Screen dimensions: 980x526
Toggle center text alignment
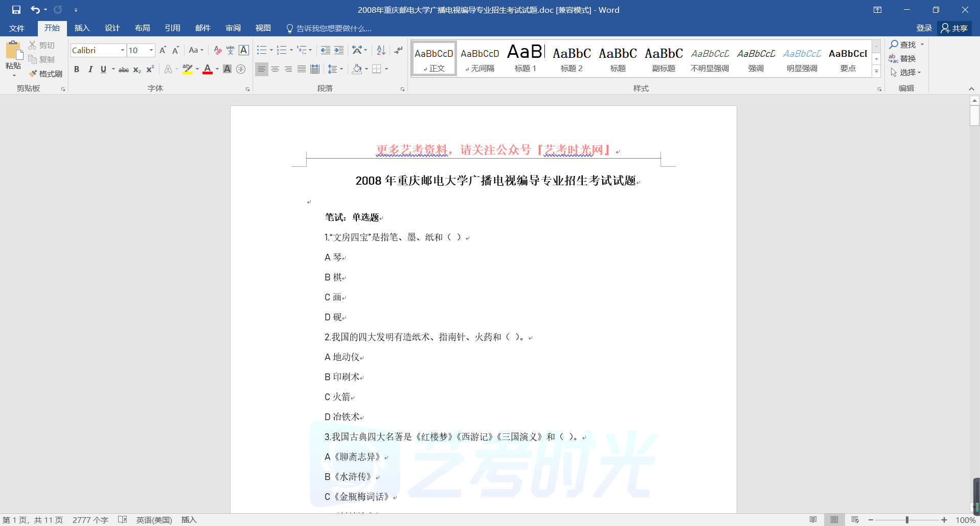(x=275, y=69)
